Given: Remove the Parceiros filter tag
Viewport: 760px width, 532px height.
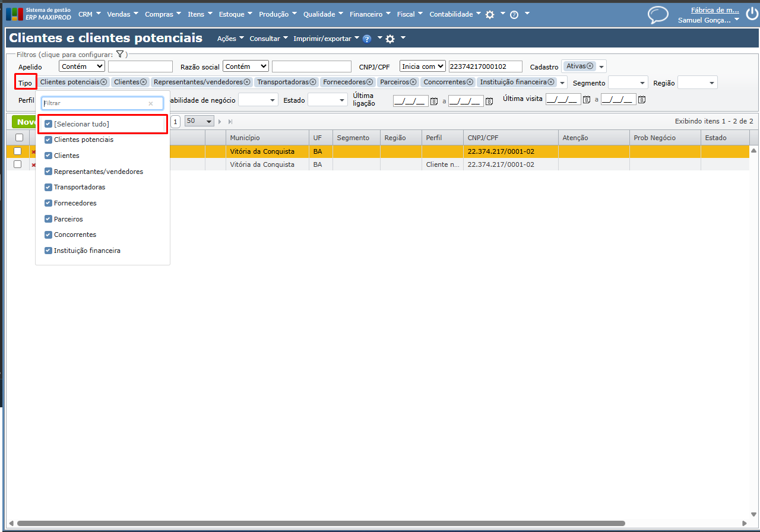Looking at the screenshot, I should point(413,82).
